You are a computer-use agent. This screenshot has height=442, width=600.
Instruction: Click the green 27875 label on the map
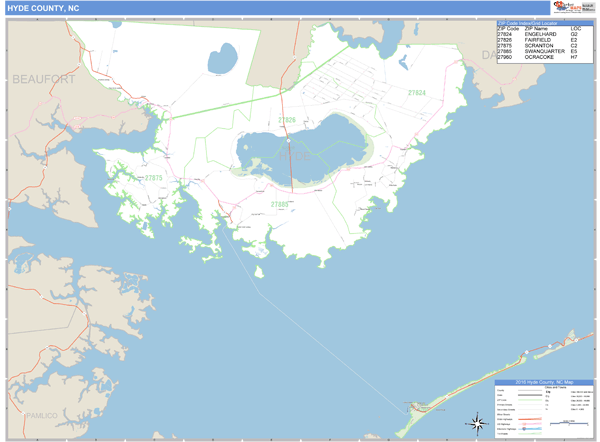coord(153,178)
